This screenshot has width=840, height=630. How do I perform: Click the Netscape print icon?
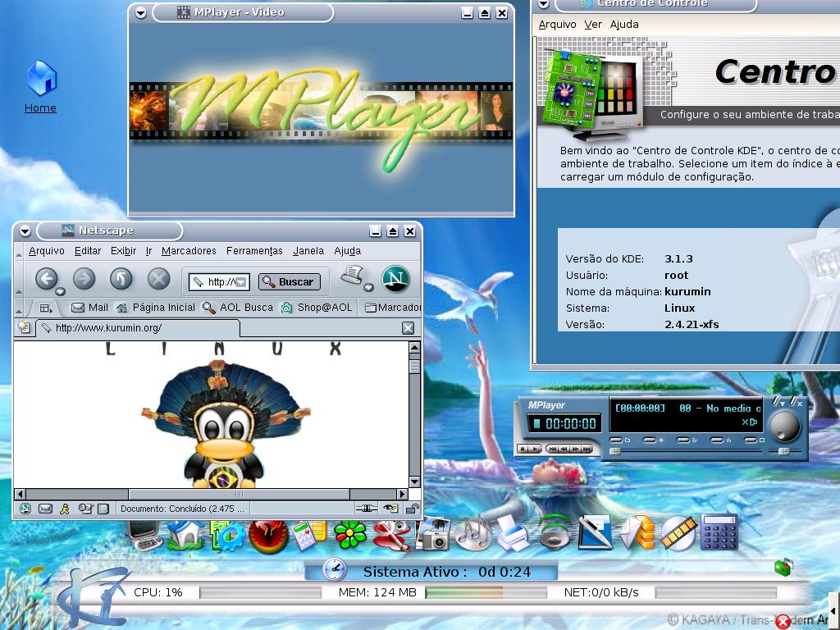(x=353, y=276)
